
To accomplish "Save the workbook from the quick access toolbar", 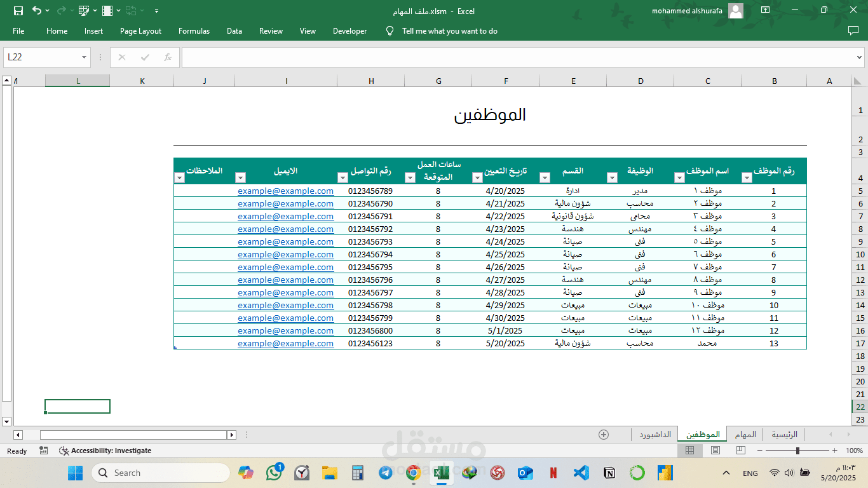I will [18, 11].
